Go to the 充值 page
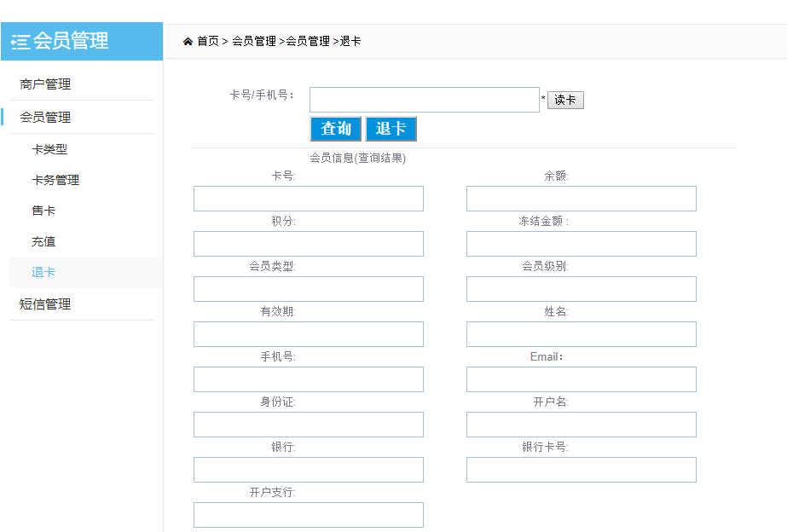The width and height of the screenshot is (787, 532). tap(43, 241)
